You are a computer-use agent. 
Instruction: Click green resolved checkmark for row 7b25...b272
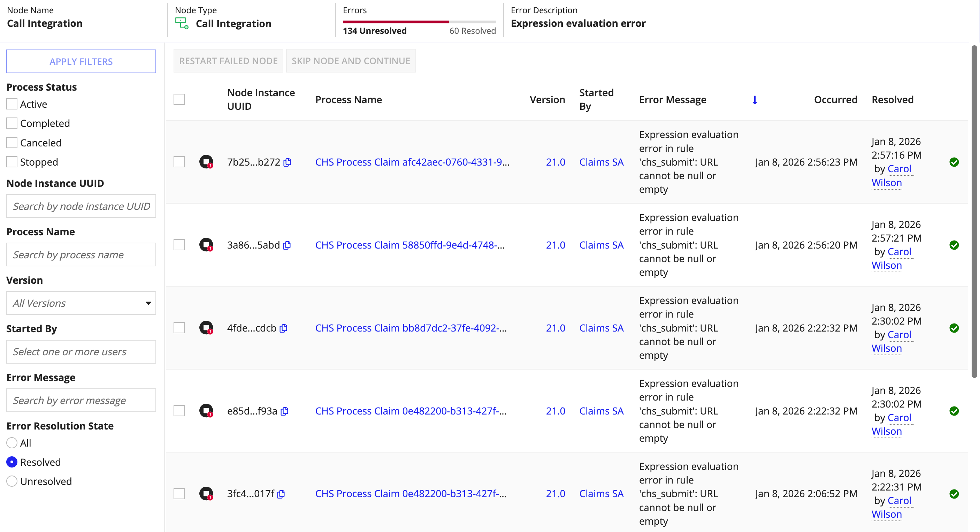954,162
